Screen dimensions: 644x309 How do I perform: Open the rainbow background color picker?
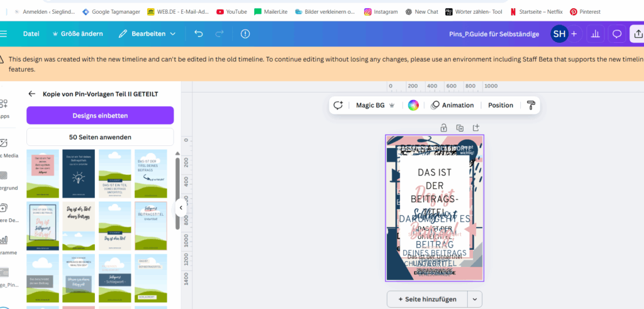413,105
